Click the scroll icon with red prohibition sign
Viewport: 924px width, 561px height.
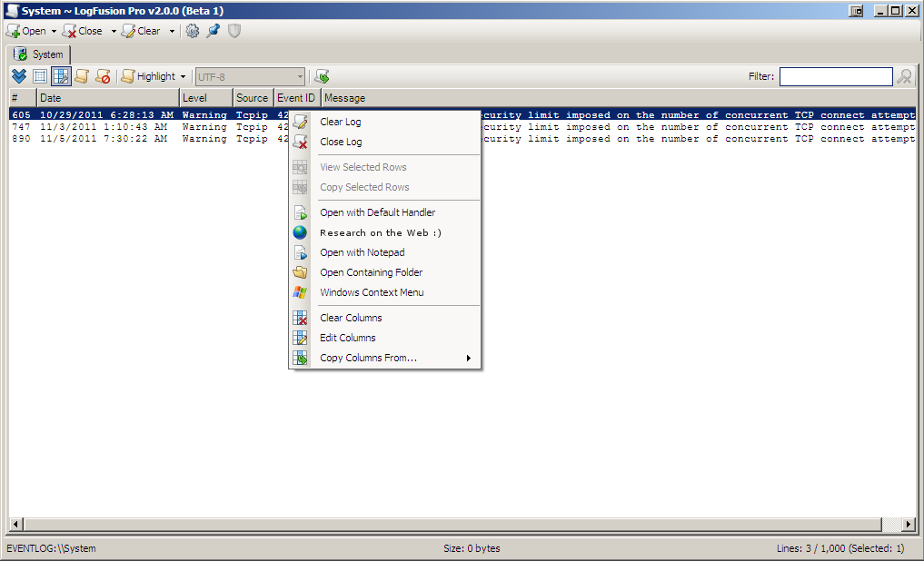[x=103, y=76]
